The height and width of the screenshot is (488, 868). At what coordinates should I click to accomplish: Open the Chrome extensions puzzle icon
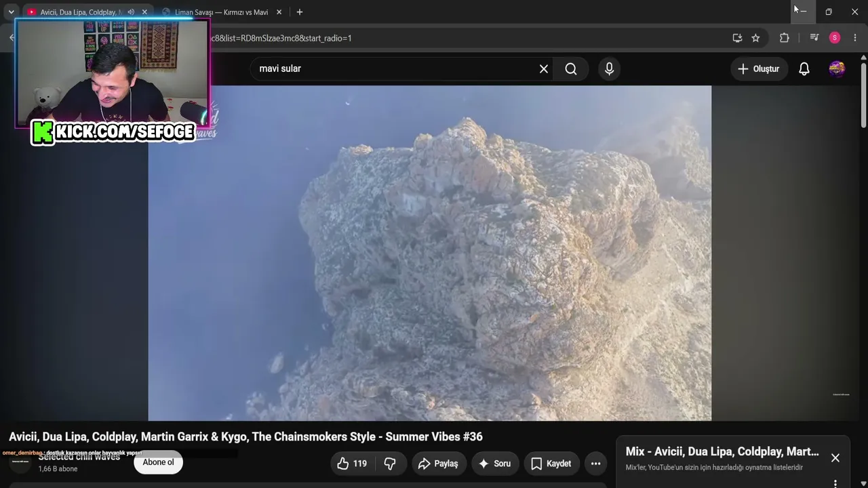click(x=785, y=38)
